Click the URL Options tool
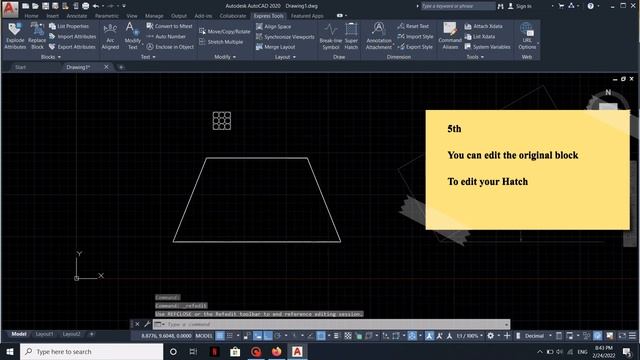Image resolution: width=640 pixels, height=360 pixels. [x=527, y=36]
